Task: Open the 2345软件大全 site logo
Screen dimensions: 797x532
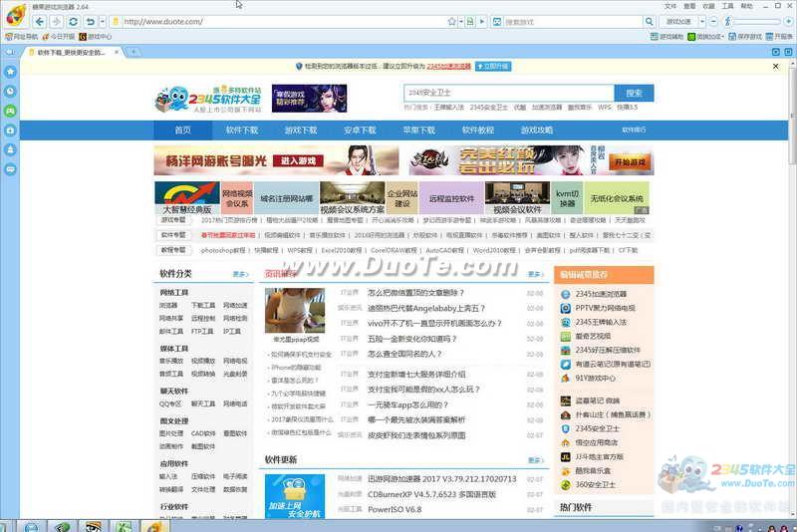Action: 208,99
